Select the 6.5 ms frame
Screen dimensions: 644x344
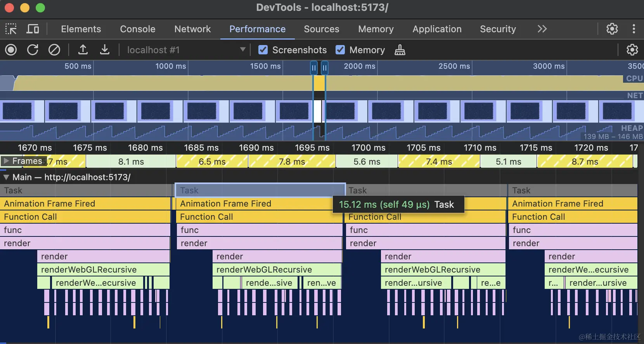(212, 162)
